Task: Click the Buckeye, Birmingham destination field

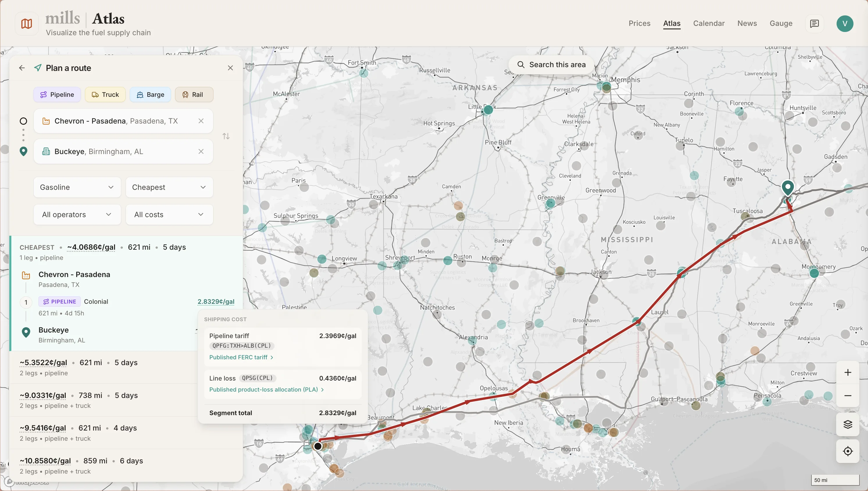Action: pos(123,152)
